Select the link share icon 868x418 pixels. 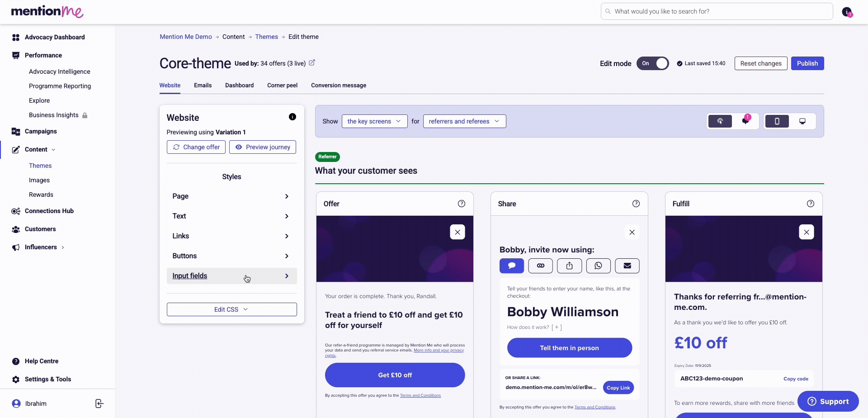tap(541, 266)
